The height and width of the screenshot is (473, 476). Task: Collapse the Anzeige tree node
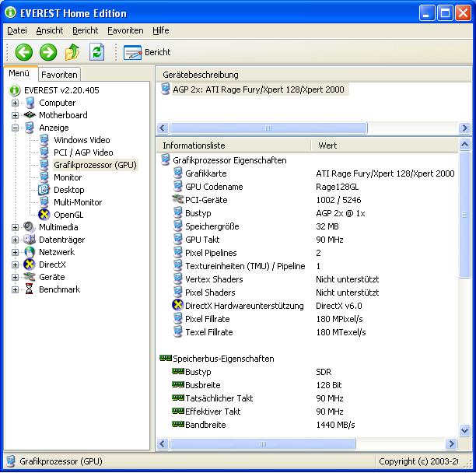point(15,128)
